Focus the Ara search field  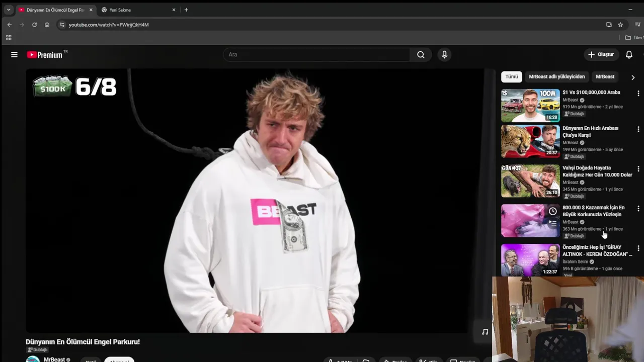coord(316,55)
